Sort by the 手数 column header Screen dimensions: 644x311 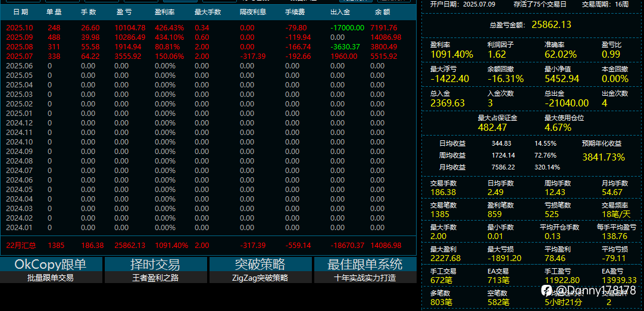click(x=88, y=12)
